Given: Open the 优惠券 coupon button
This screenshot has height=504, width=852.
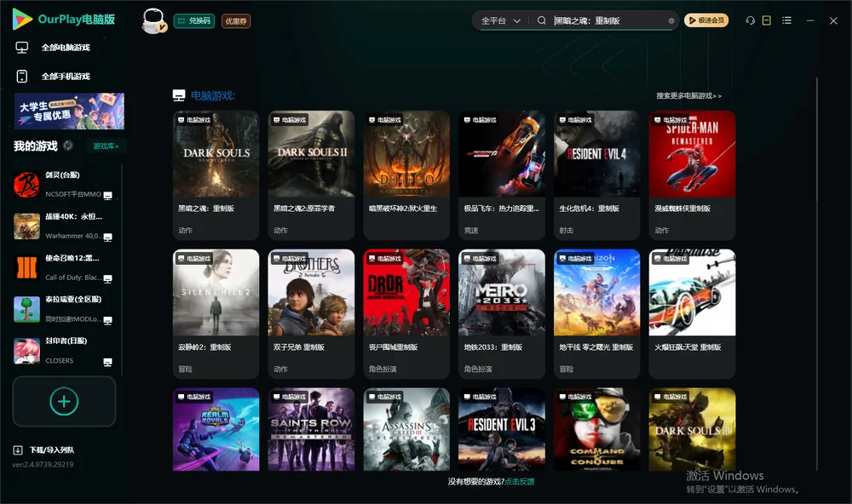Looking at the screenshot, I should pyautogui.click(x=236, y=20).
